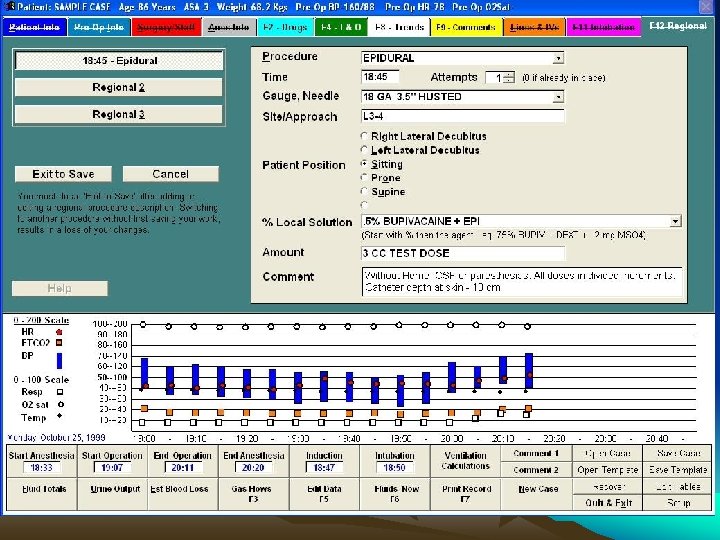Click the Intubation 18:50 button
The width and height of the screenshot is (720, 540).
coord(395,461)
